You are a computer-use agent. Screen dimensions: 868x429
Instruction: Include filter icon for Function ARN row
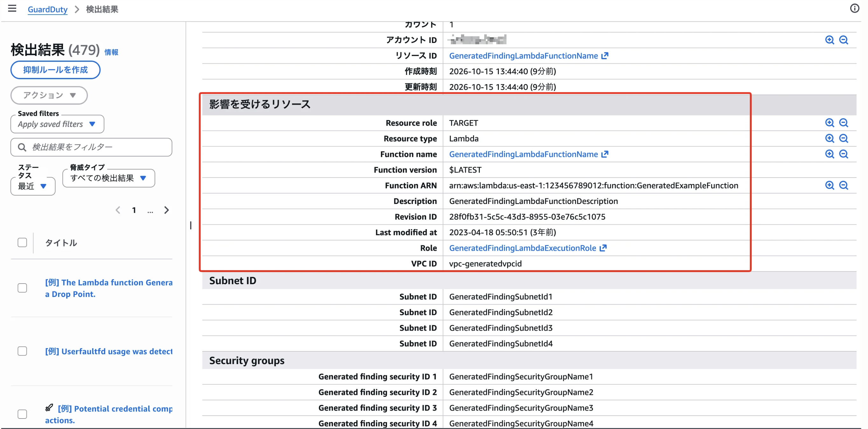(829, 185)
